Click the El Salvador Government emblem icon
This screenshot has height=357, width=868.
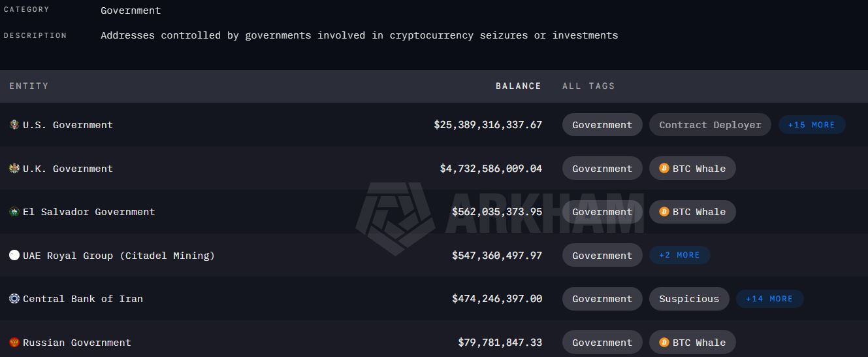click(14, 211)
